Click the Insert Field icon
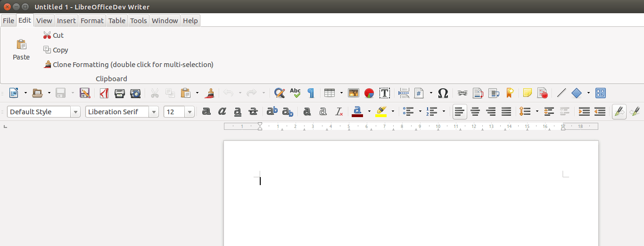644x246 pixels. point(419,93)
